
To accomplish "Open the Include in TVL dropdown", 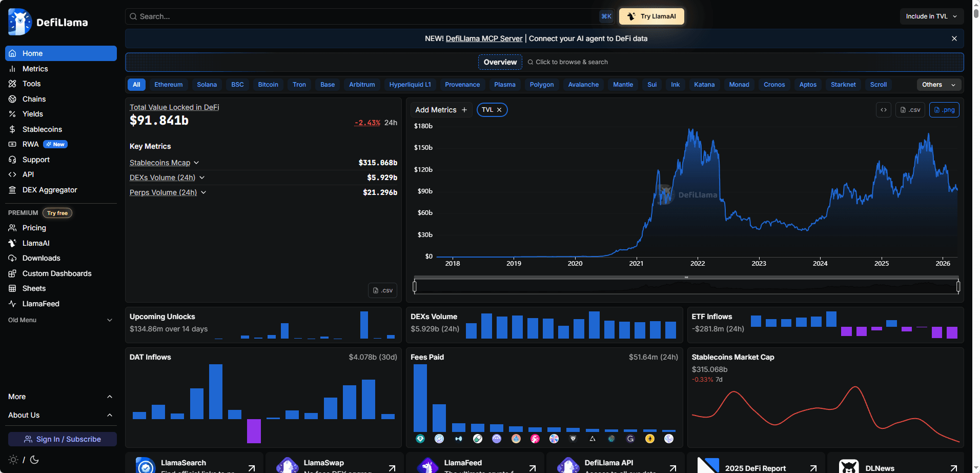I will (x=931, y=16).
